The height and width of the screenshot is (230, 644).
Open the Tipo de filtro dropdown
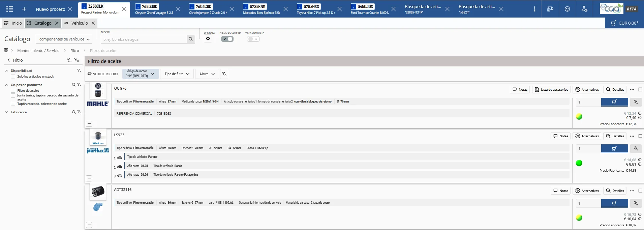(177, 74)
